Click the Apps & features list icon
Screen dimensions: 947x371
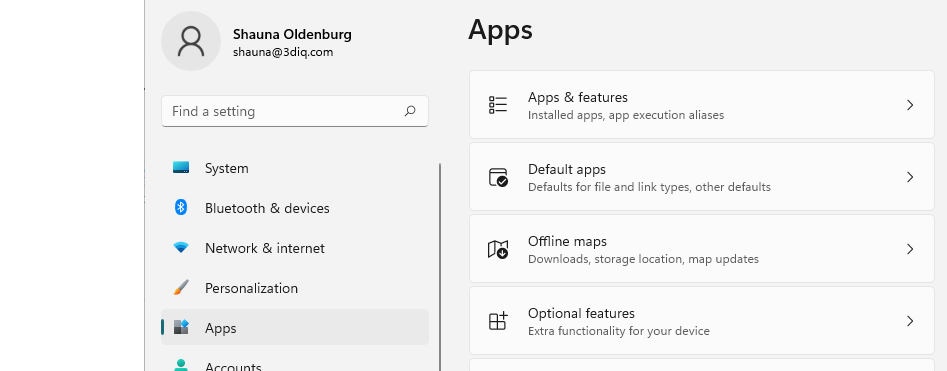click(498, 105)
